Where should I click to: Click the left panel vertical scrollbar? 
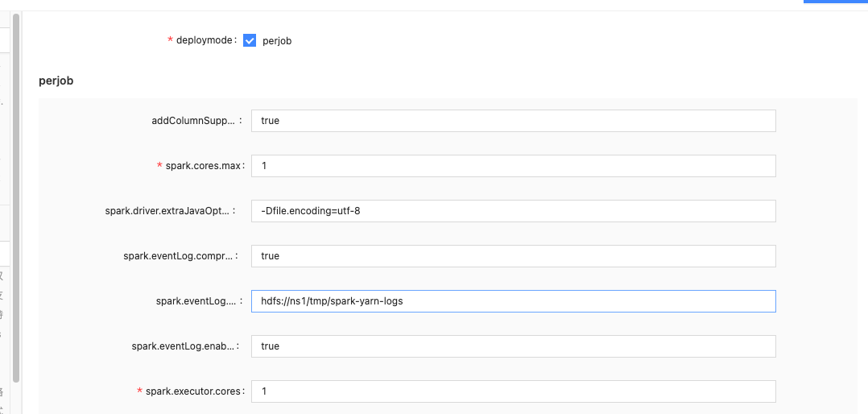[x=16, y=197]
